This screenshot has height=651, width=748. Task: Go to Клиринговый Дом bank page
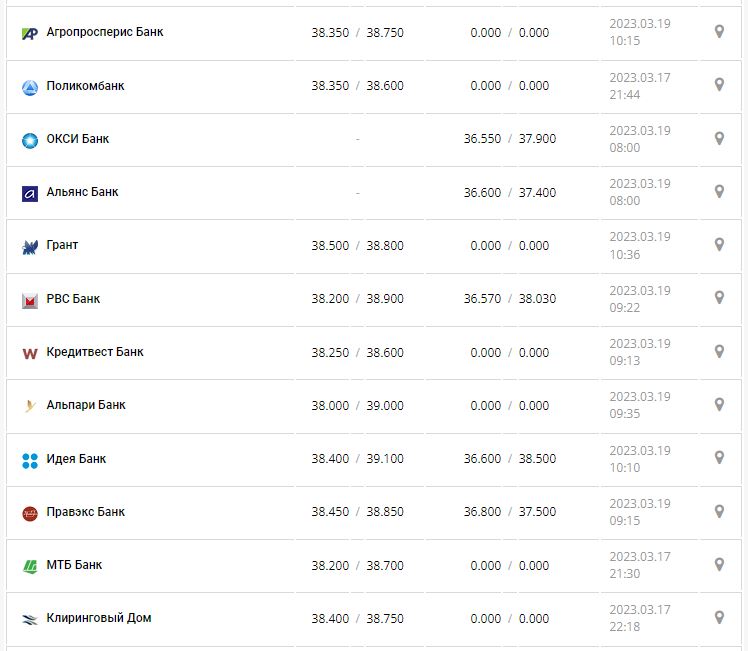pos(99,618)
